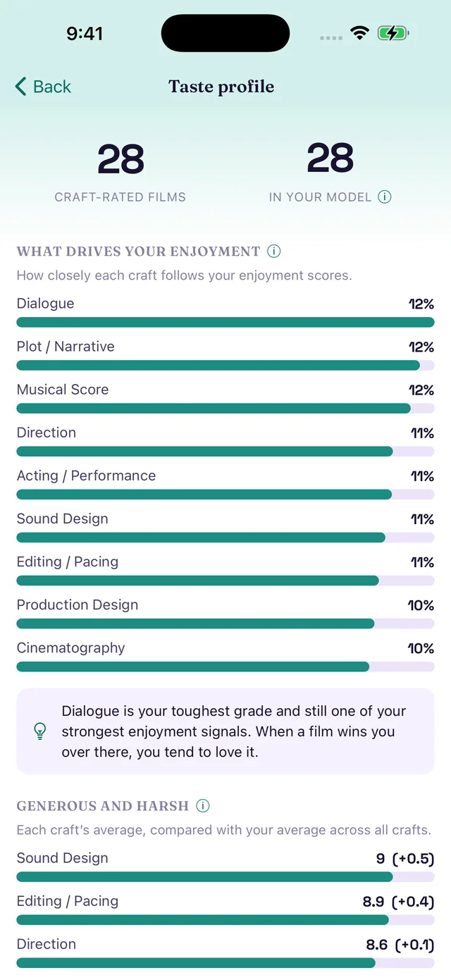
Task: Tap the Sound Design 9 (+0.5) row
Action: 225,867
